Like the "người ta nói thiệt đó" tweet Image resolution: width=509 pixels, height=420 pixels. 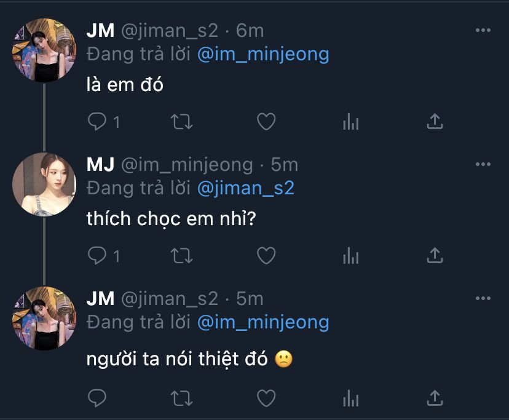266,398
